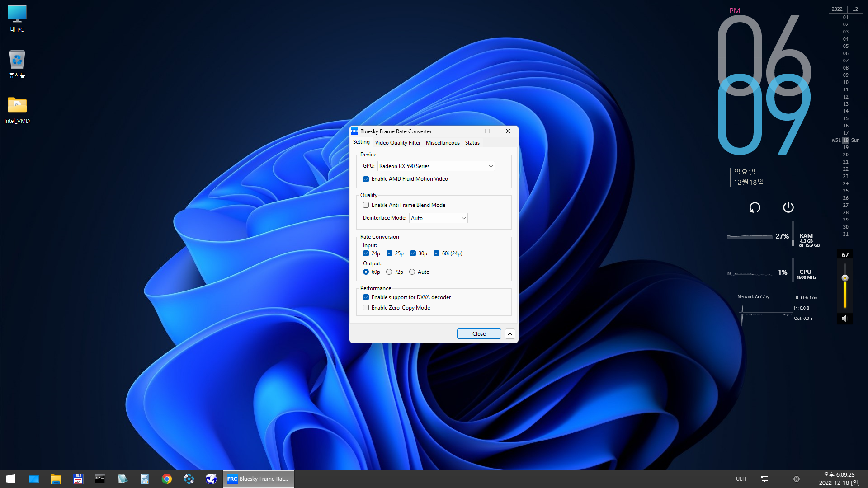Uncheck the 25p input checkbox
The width and height of the screenshot is (868, 488).
389,253
